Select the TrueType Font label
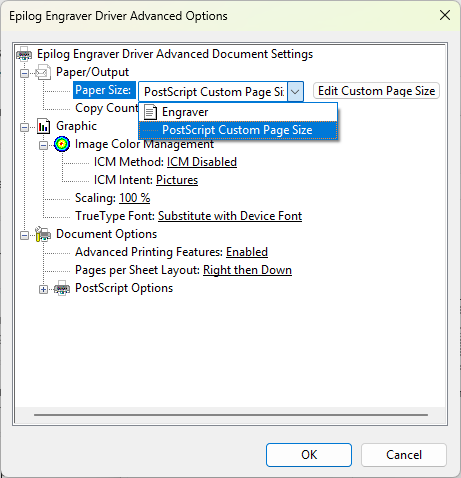This screenshot has width=461, height=478. [115, 216]
